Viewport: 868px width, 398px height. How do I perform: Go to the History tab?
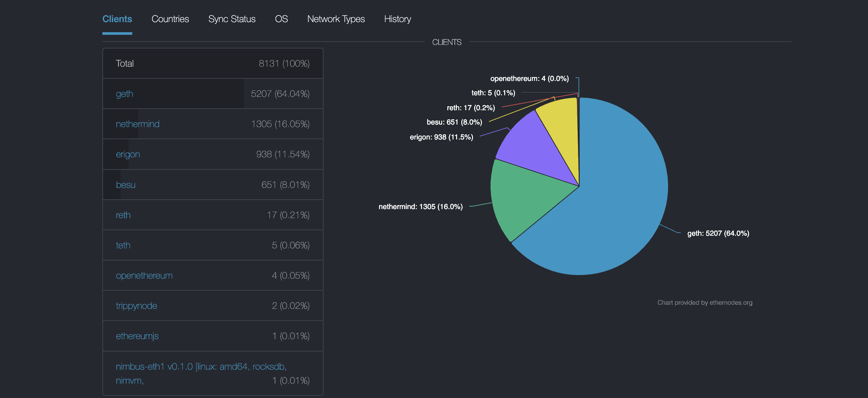[397, 19]
